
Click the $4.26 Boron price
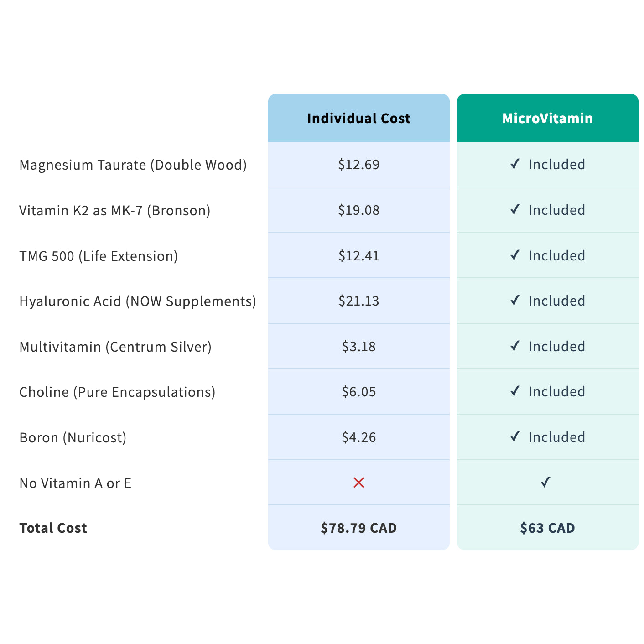point(359,437)
